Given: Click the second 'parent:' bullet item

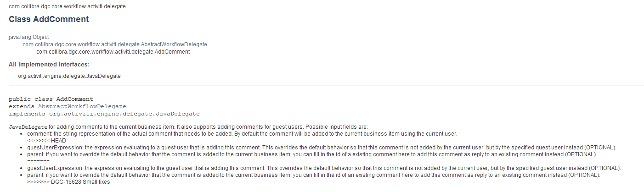Looking at the screenshot, I should coord(313,175).
